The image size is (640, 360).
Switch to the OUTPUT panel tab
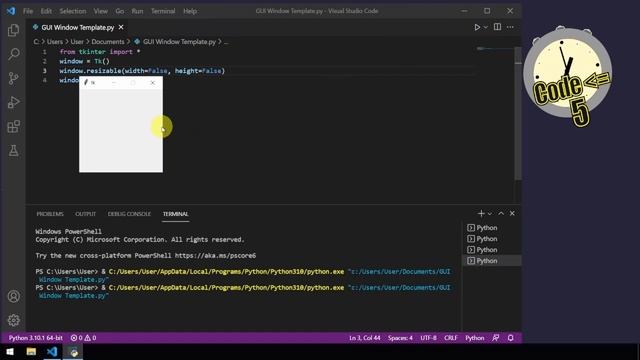[x=85, y=214]
